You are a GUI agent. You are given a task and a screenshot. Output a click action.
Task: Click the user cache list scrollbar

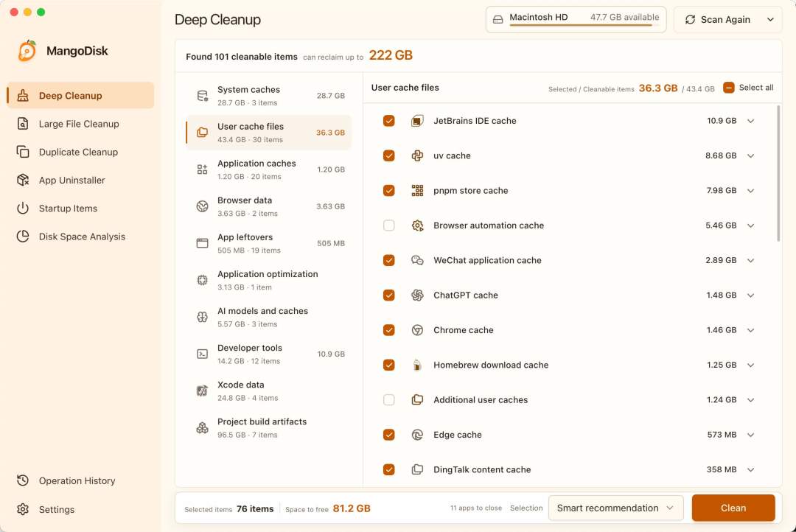tap(778, 173)
